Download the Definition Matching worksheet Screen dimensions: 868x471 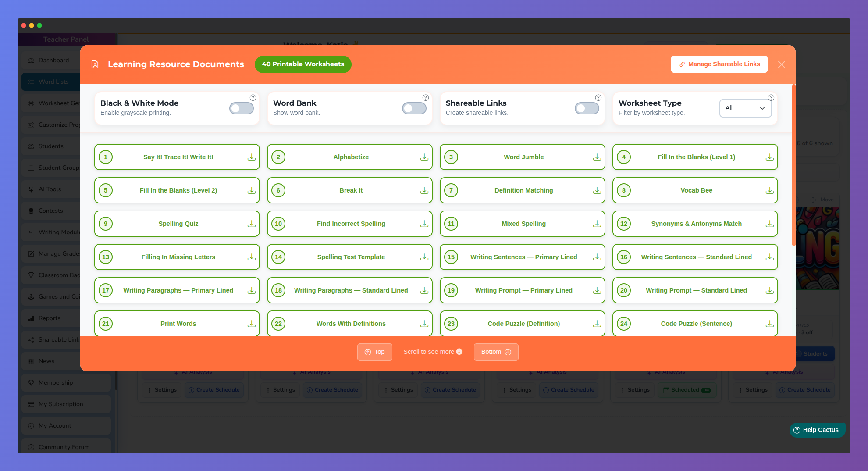click(597, 190)
